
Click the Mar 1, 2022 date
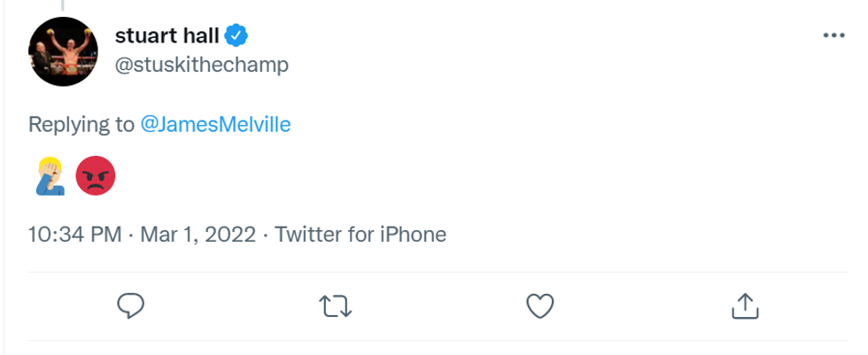point(197,235)
